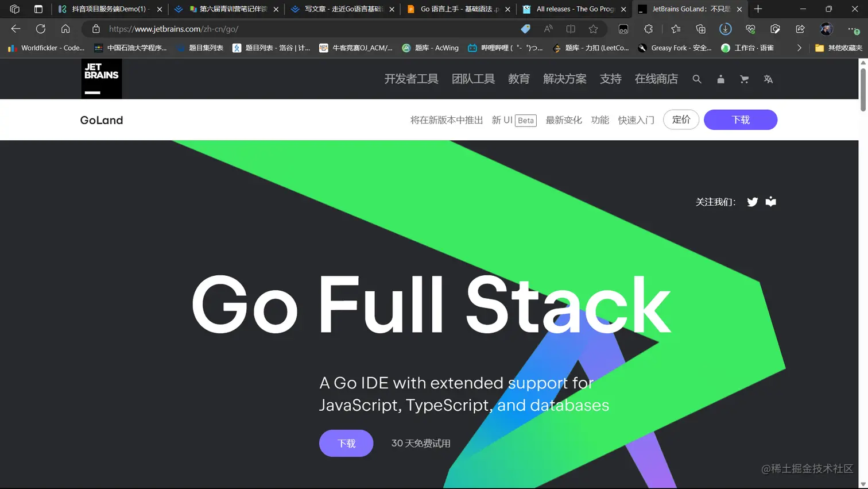Open browser profile avatar
The width and height of the screenshot is (868, 489).
(x=827, y=29)
